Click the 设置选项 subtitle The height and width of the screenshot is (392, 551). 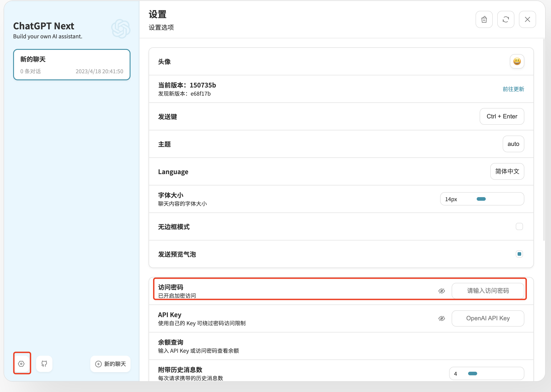point(161,28)
